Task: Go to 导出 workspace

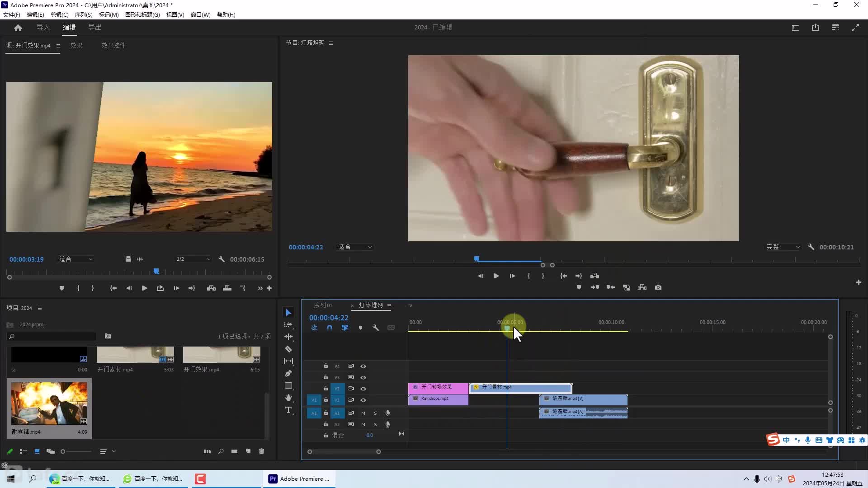Action: coord(95,28)
